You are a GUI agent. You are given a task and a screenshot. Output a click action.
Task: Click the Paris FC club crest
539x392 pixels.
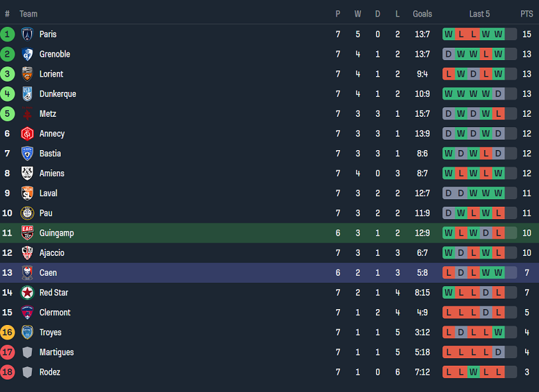(x=28, y=35)
